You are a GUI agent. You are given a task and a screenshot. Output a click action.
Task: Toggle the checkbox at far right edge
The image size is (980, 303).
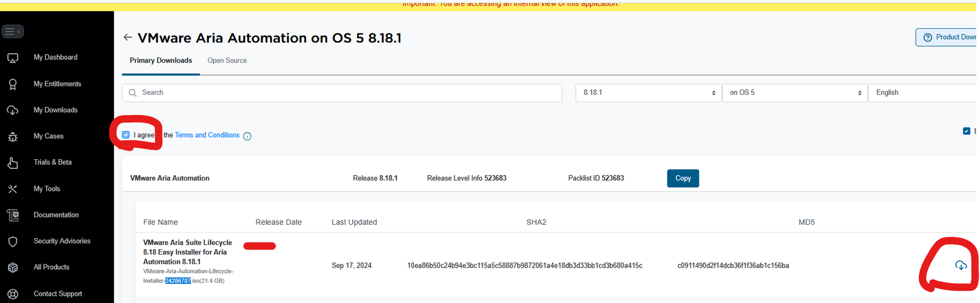tap(967, 131)
